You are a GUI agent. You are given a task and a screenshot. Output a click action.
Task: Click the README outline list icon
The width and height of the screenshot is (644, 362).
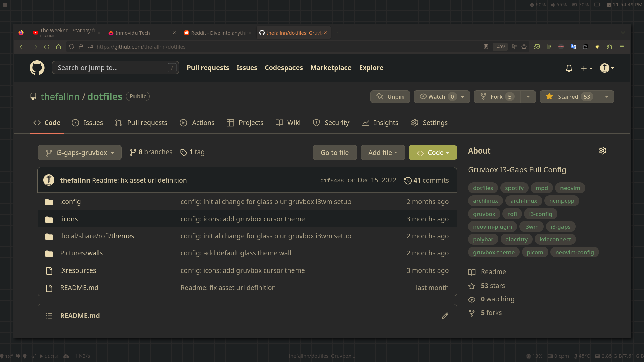(49, 316)
